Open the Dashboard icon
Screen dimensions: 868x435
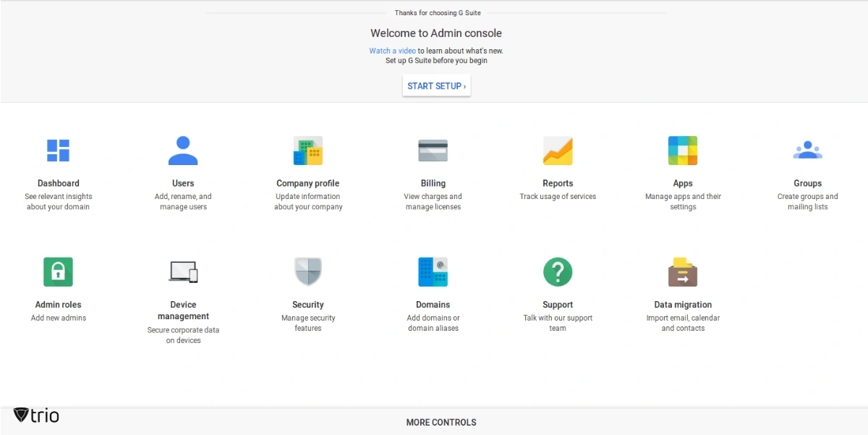point(58,151)
